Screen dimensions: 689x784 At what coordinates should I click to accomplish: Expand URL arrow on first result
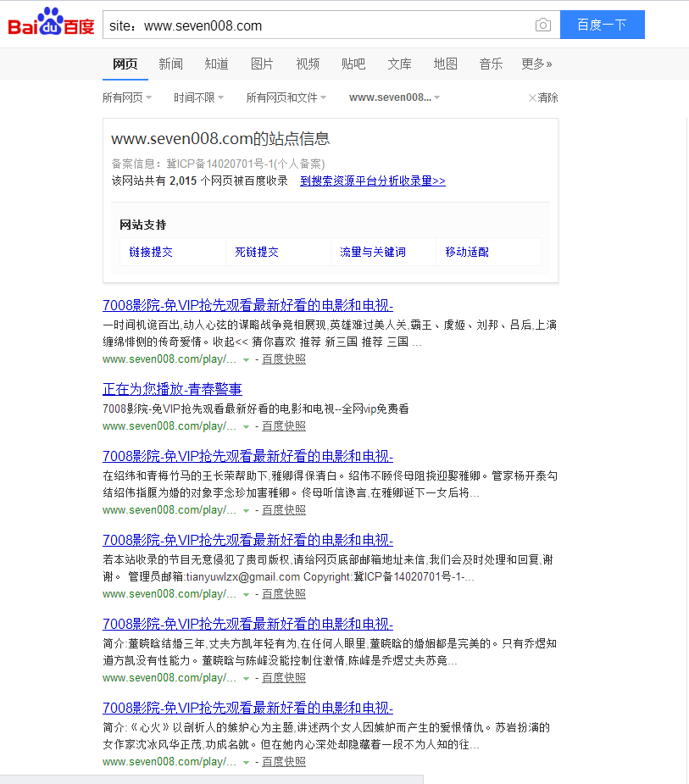(x=246, y=360)
